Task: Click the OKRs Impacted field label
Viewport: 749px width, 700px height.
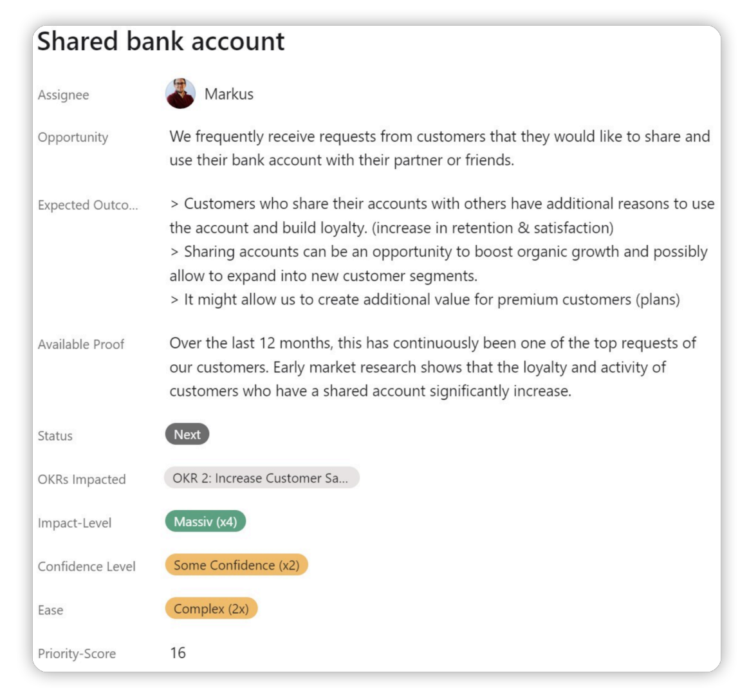Action: point(82,480)
